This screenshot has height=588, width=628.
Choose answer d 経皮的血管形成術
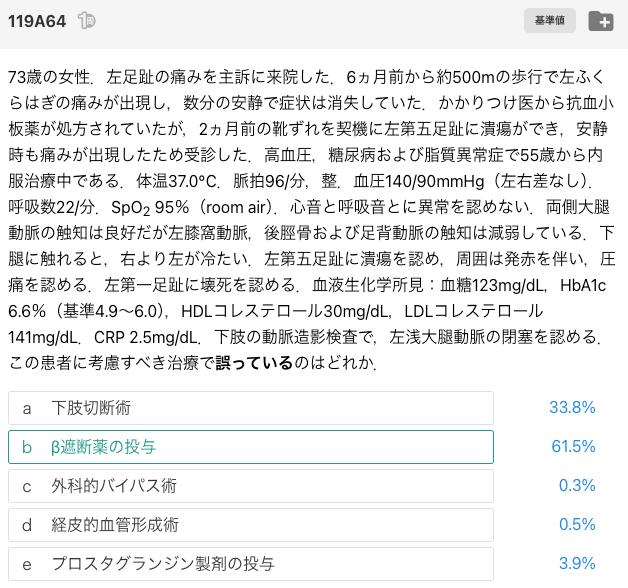(x=251, y=525)
